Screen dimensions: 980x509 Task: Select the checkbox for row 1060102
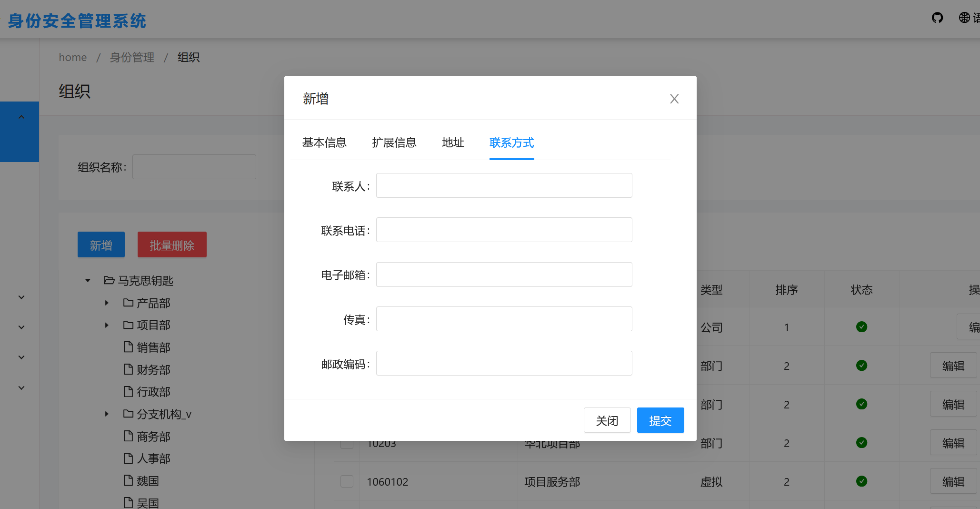[347, 481]
